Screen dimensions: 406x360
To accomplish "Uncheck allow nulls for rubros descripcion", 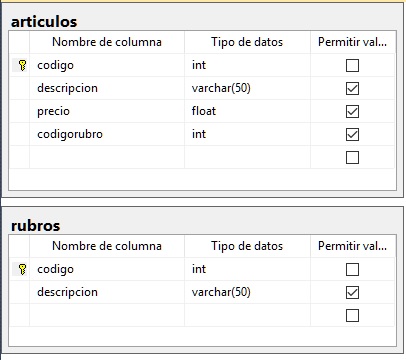I will click(x=352, y=292).
